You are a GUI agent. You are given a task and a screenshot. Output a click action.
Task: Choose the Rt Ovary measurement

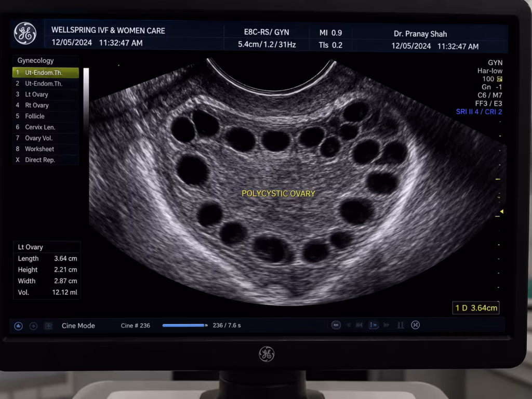(x=46, y=105)
